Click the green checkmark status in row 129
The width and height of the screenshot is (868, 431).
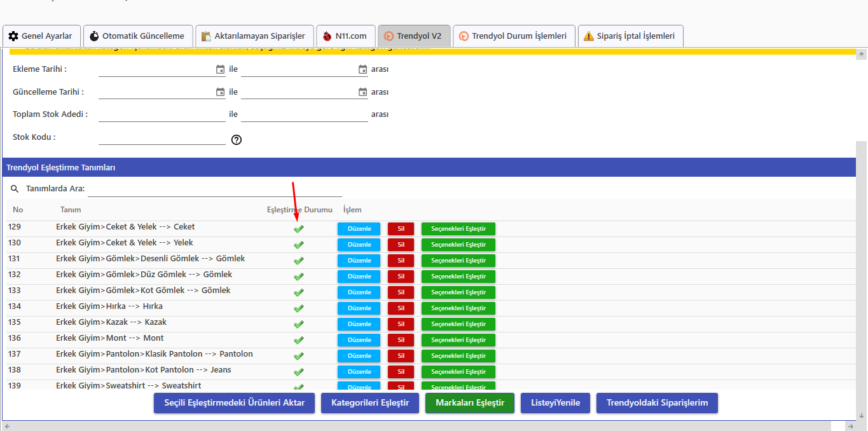coord(298,229)
